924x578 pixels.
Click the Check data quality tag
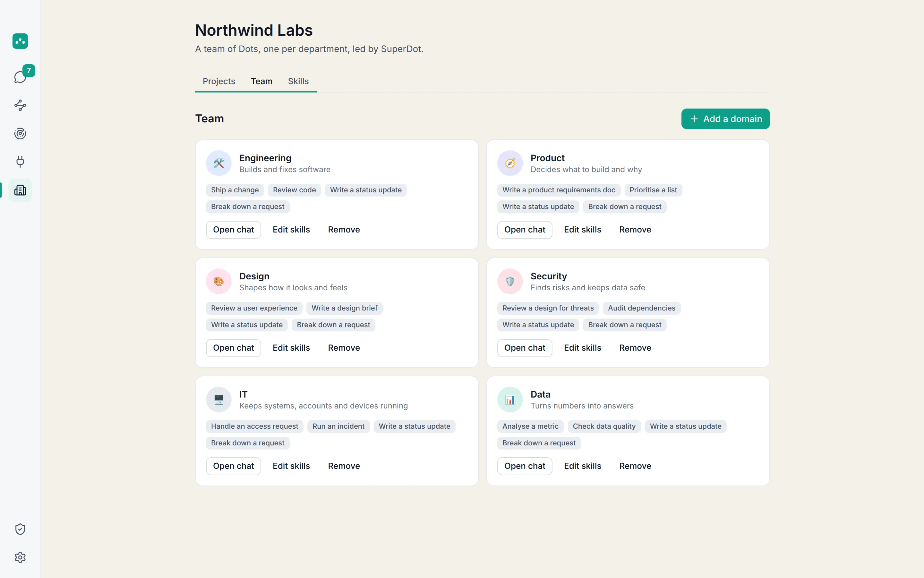click(604, 426)
